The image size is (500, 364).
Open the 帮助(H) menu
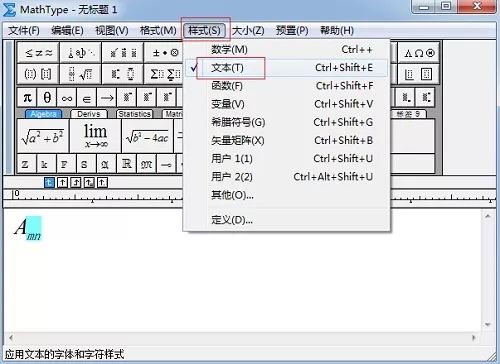pyautogui.click(x=337, y=31)
